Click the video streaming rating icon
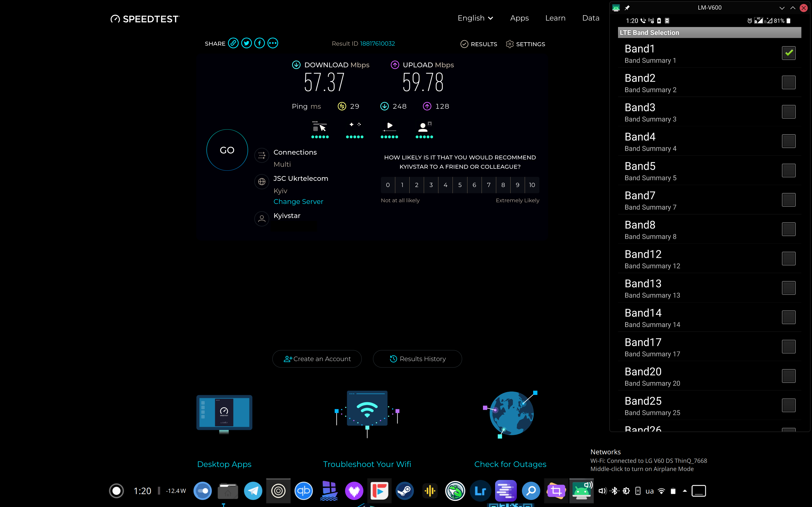 [389, 127]
